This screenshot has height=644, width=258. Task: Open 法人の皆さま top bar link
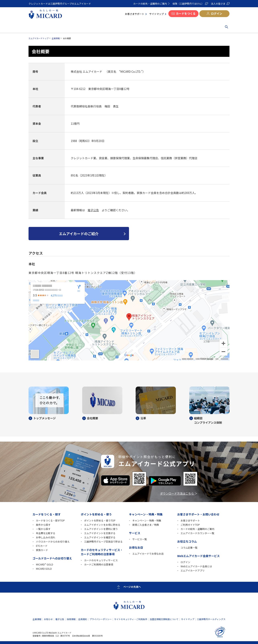pyautogui.click(x=220, y=4)
